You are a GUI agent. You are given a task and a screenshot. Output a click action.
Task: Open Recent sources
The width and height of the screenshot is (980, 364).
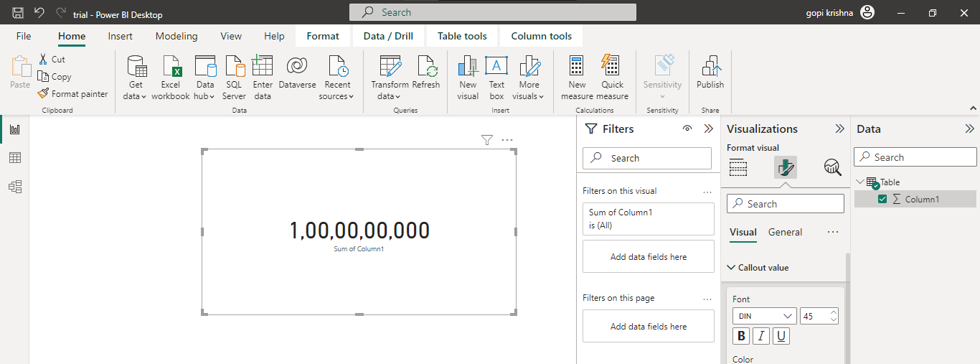pyautogui.click(x=337, y=78)
